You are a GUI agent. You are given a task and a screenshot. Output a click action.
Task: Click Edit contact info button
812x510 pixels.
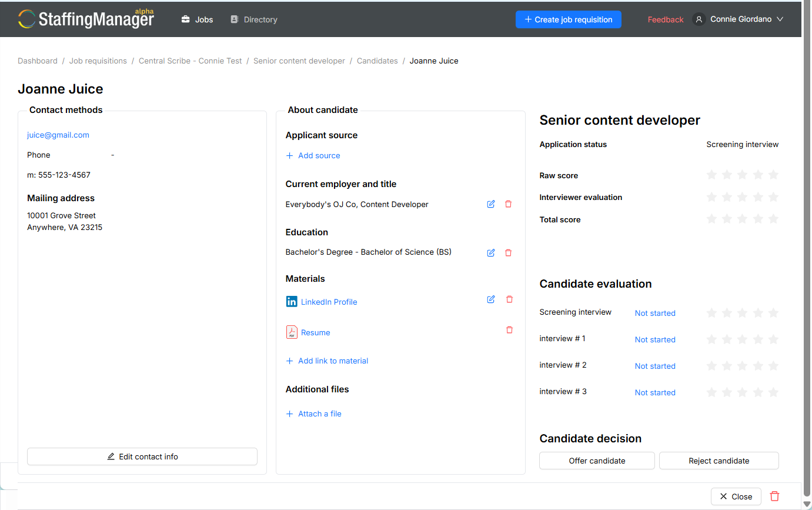click(142, 456)
